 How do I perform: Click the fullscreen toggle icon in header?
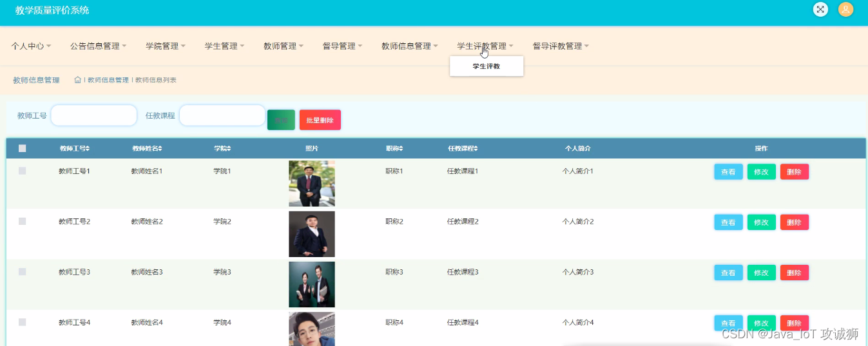click(x=820, y=10)
